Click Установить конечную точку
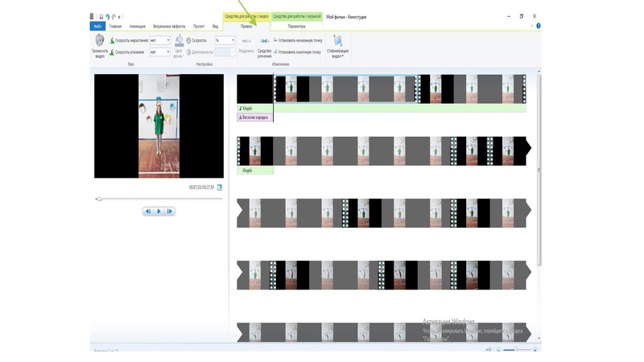 [299, 51]
